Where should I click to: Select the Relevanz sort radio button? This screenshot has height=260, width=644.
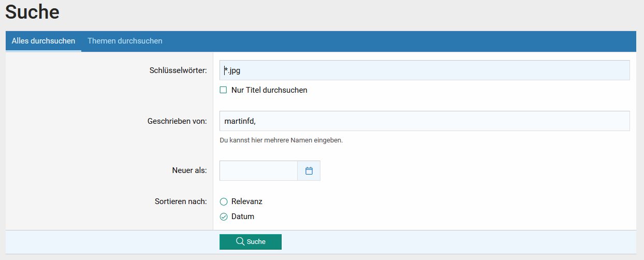pos(224,202)
